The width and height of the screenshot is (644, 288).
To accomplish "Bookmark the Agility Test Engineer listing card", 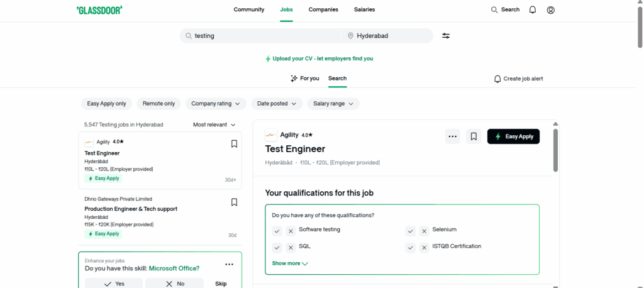I will tap(234, 144).
